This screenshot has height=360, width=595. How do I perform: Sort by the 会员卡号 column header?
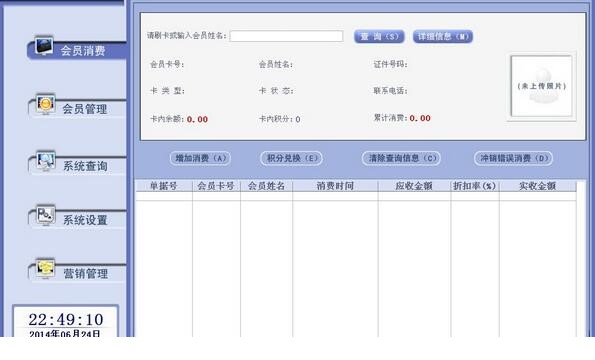216,186
